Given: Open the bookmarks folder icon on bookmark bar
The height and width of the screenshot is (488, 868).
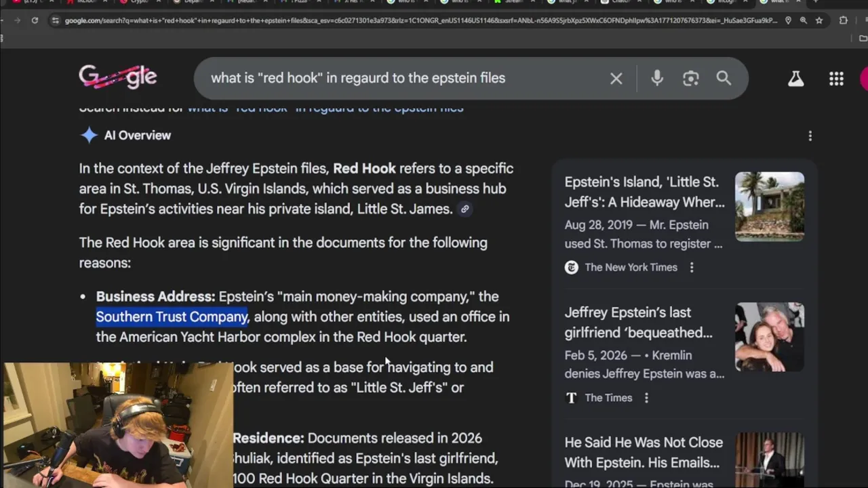Looking at the screenshot, I should tap(863, 38).
